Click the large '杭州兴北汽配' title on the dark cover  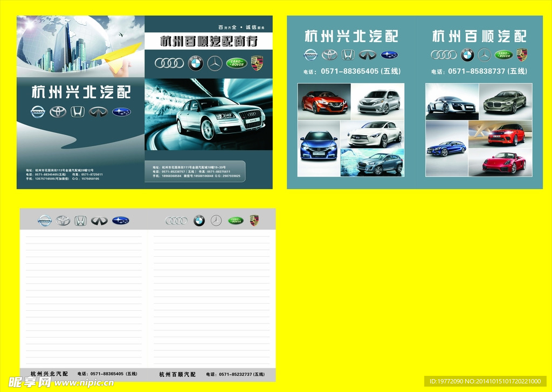[81, 92]
